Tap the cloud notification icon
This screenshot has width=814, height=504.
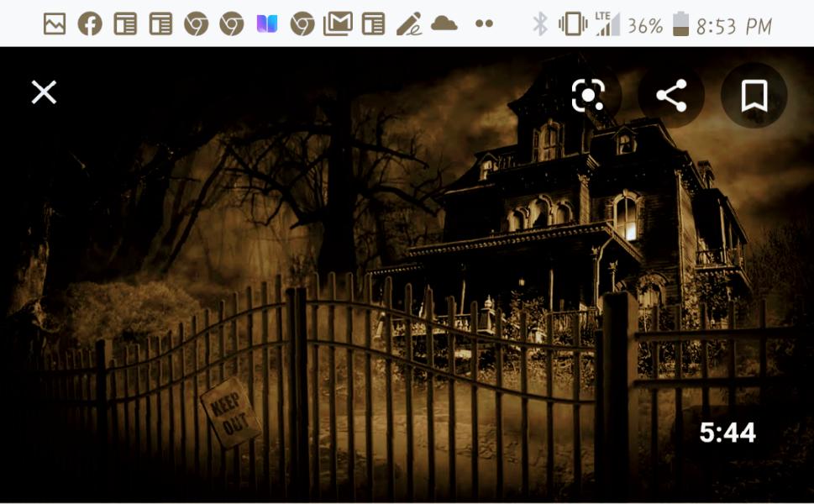click(444, 24)
